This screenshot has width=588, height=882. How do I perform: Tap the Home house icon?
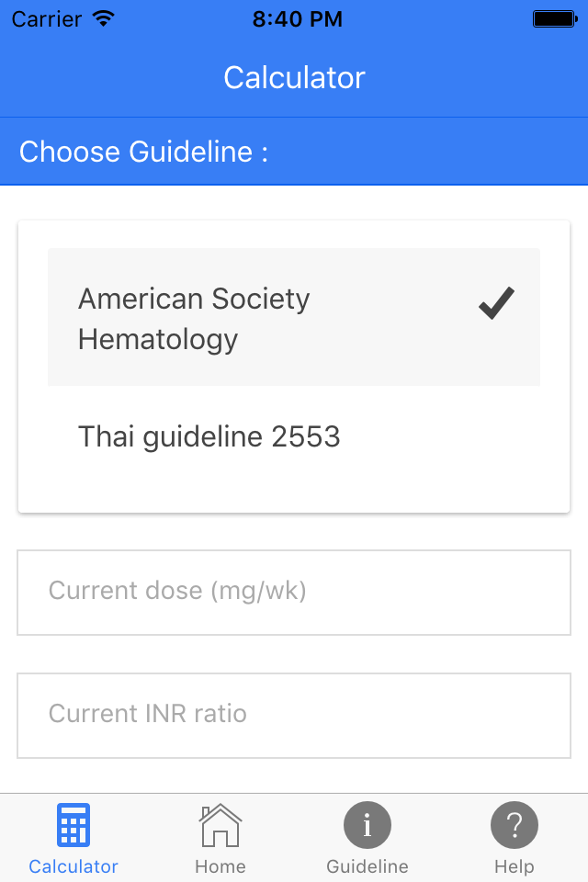tap(220, 825)
